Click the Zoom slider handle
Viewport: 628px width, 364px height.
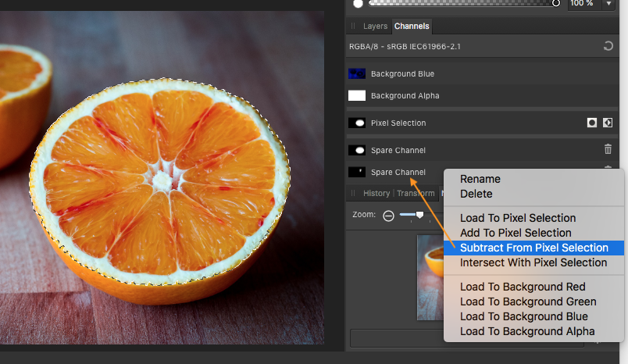pyautogui.click(x=419, y=215)
